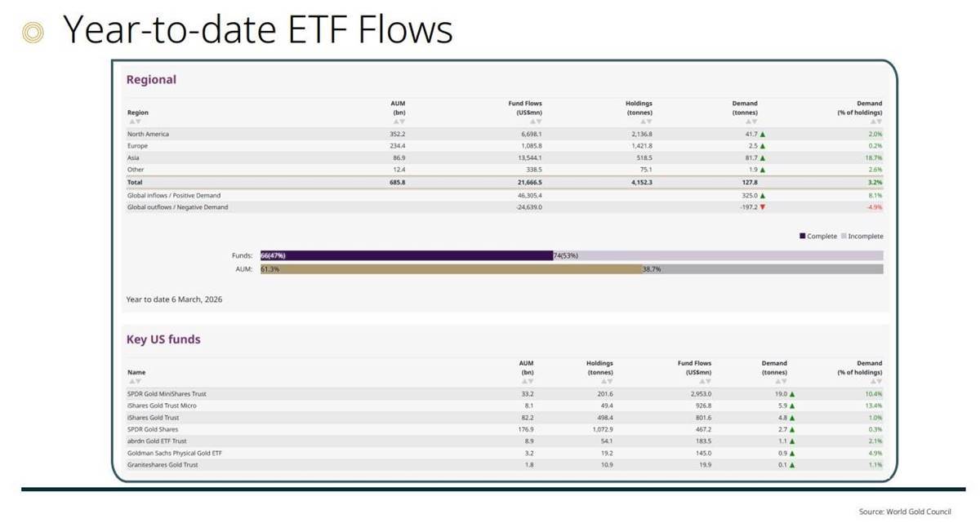Click sort arrows under Region column header
Screen dimensions: 980x523
tap(135, 121)
